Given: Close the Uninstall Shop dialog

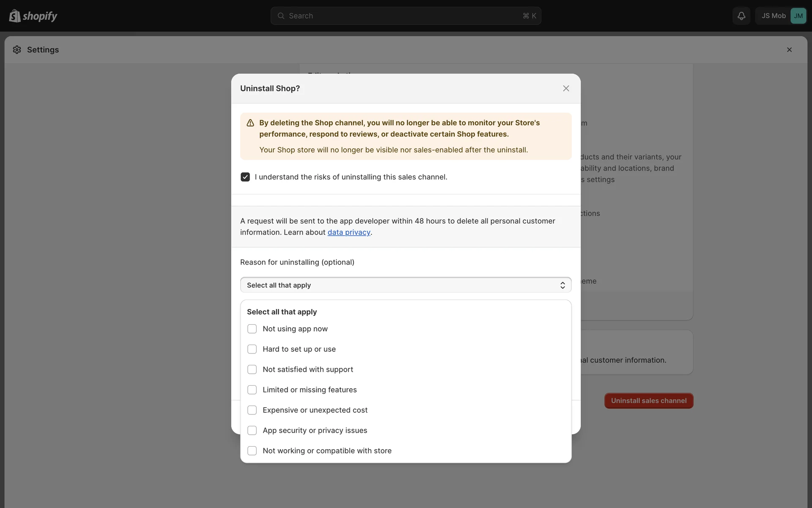Looking at the screenshot, I should 566,88.
